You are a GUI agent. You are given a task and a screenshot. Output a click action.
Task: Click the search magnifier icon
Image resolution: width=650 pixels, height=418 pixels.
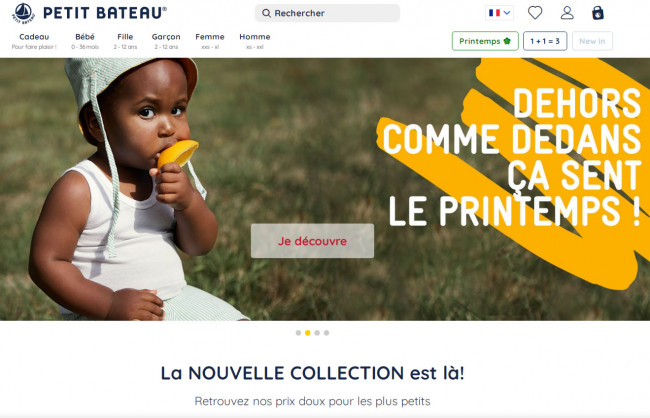(267, 13)
